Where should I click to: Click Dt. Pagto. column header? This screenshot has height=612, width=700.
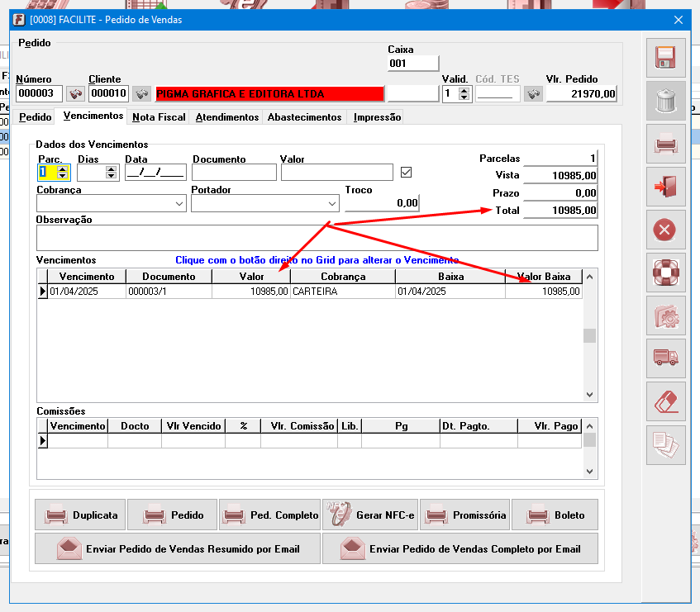[479, 426]
